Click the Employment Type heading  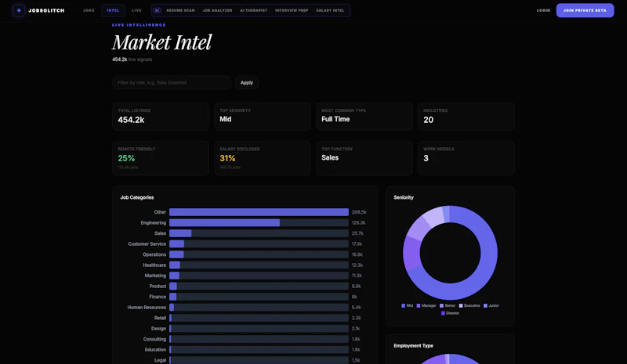(x=413, y=346)
